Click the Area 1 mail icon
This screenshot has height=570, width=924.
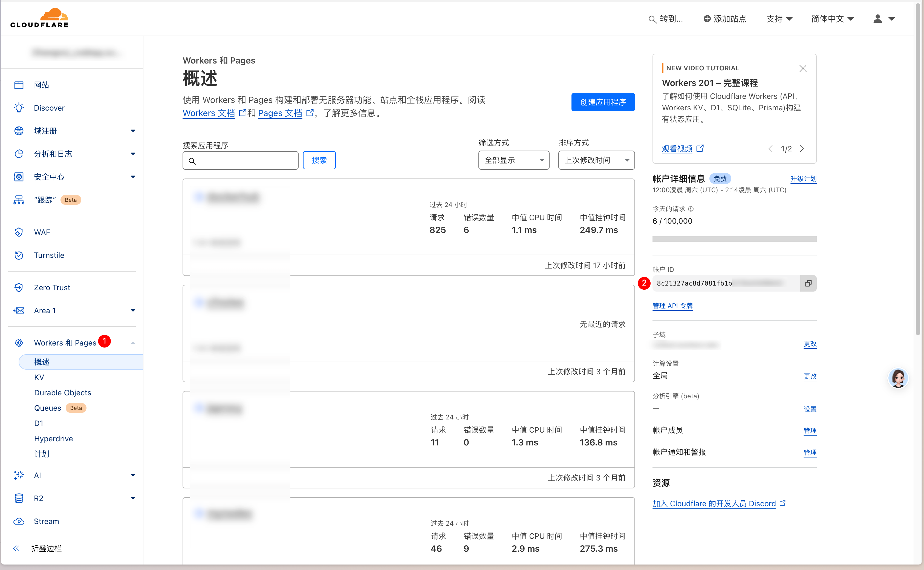click(19, 311)
